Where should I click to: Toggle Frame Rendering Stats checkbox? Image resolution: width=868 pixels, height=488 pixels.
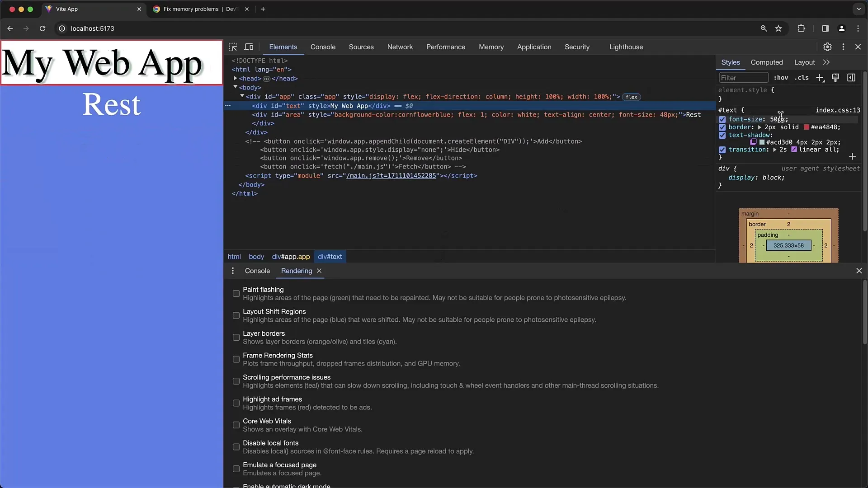(236, 359)
